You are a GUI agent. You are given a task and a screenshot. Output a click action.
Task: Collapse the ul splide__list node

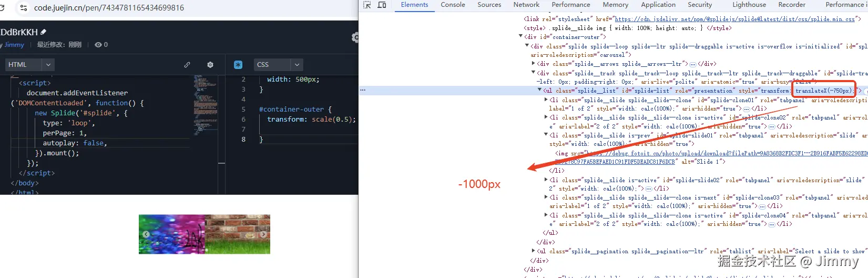pyautogui.click(x=539, y=90)
